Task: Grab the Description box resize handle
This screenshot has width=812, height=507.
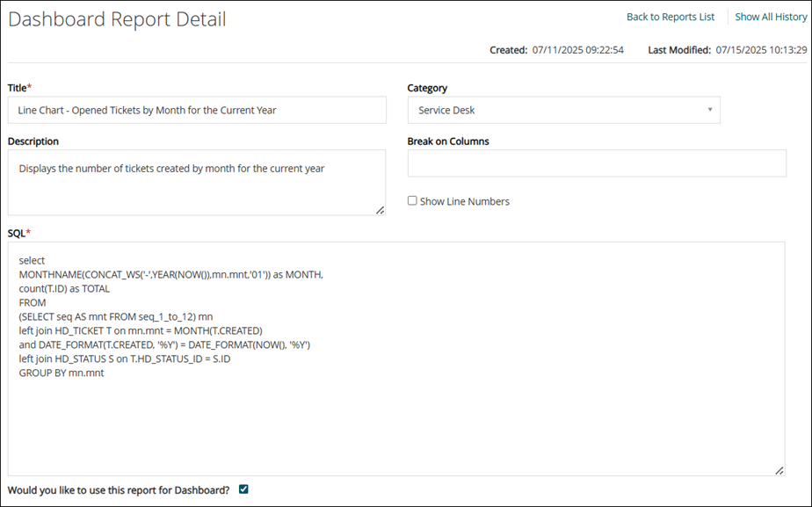Action: click(x=380, y=210)
